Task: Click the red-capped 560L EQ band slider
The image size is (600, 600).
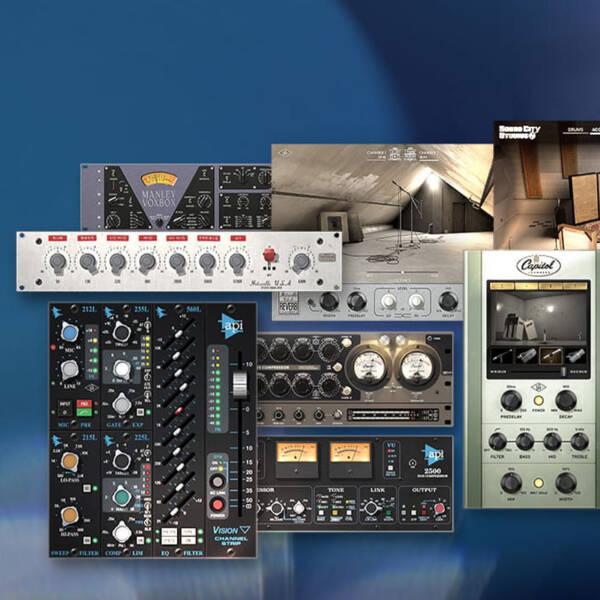Action: [x=179, y=411]
